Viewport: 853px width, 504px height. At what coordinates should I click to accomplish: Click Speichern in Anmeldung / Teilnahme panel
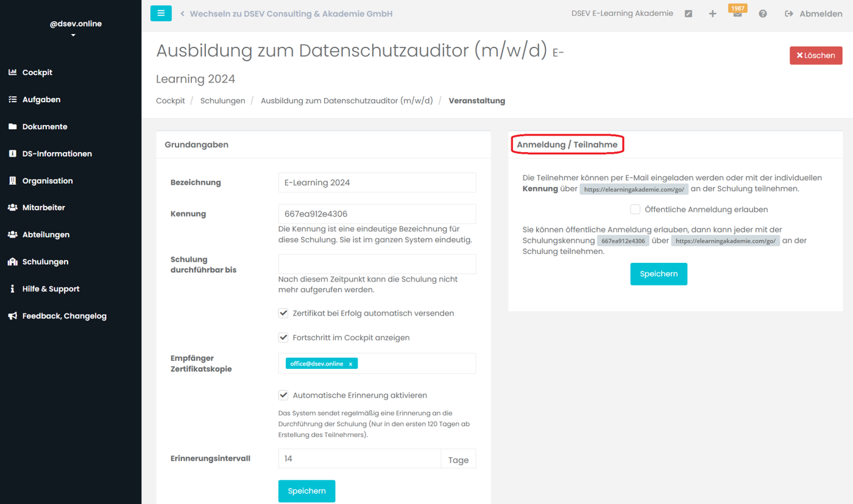[x=659, y=274]
